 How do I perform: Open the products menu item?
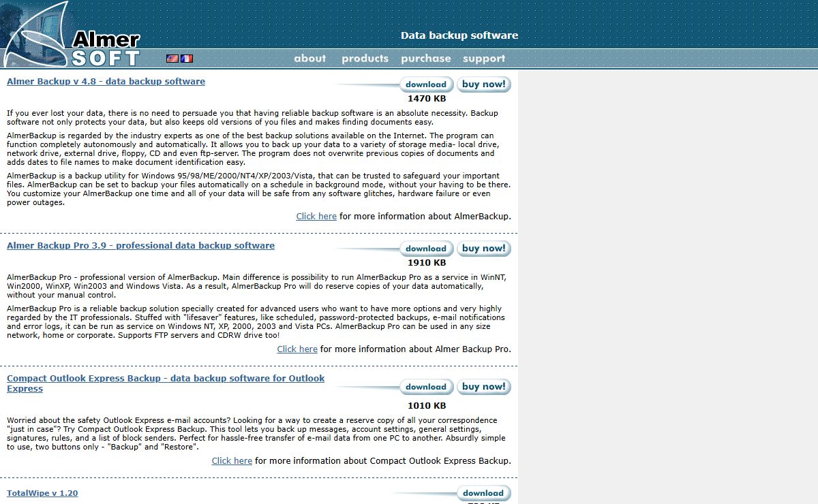[365, 59]
